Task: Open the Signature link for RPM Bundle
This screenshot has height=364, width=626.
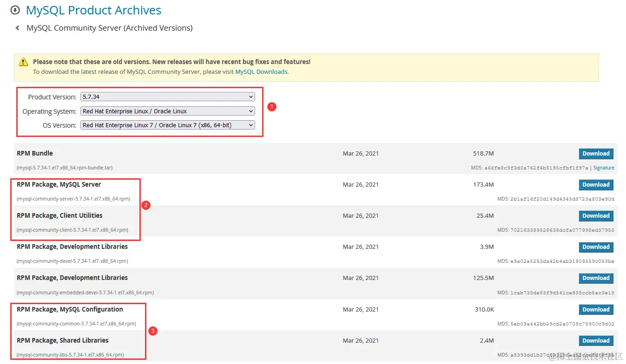Action: click(x=604, y=168)
